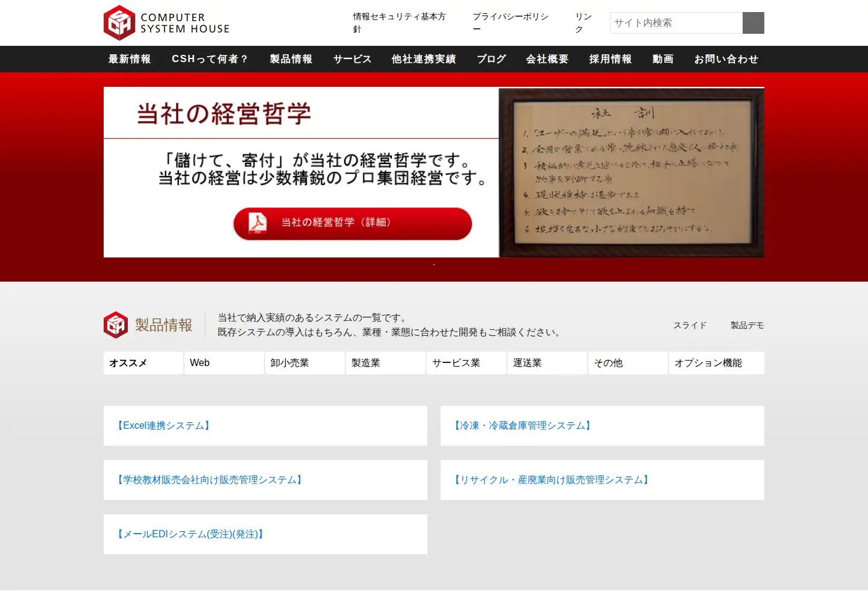
Task: Open 動画 in the navigation bar
Action: [x=663, y=59]
